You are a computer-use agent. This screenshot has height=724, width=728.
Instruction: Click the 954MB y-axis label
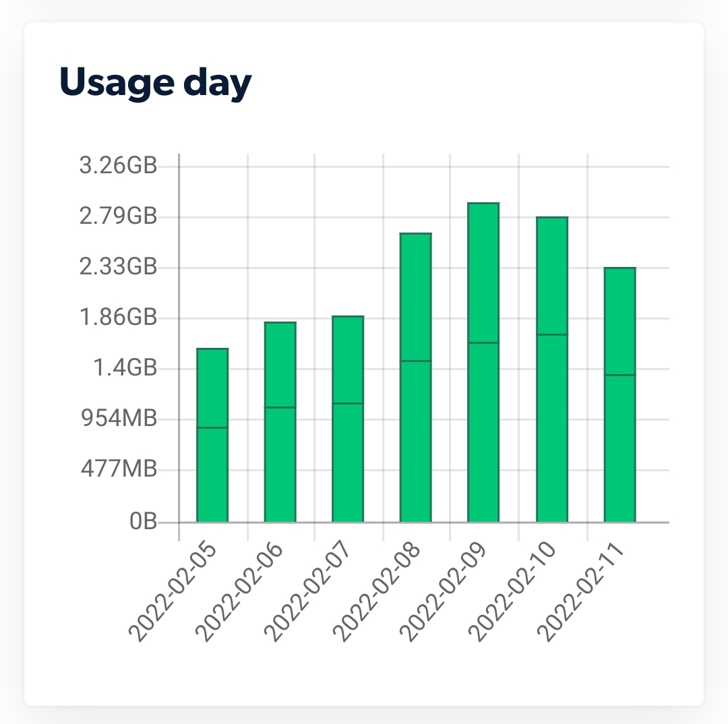point(119,419)
